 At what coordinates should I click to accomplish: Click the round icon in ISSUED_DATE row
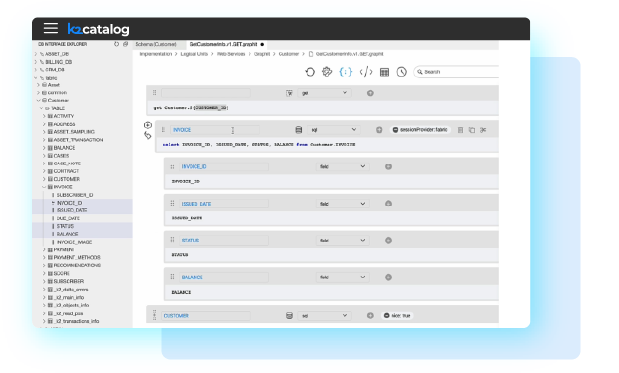pos(388,204)
